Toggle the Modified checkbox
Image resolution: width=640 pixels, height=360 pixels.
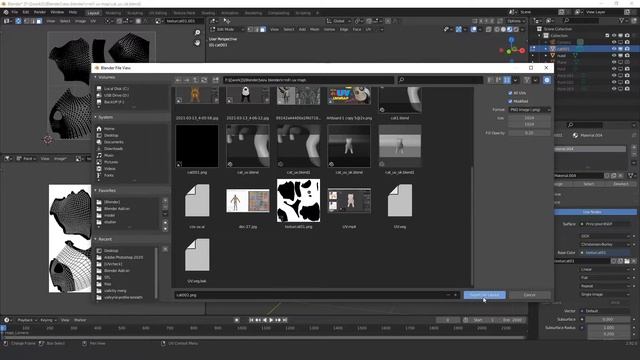pyautogui.click(x=510, y=101)
